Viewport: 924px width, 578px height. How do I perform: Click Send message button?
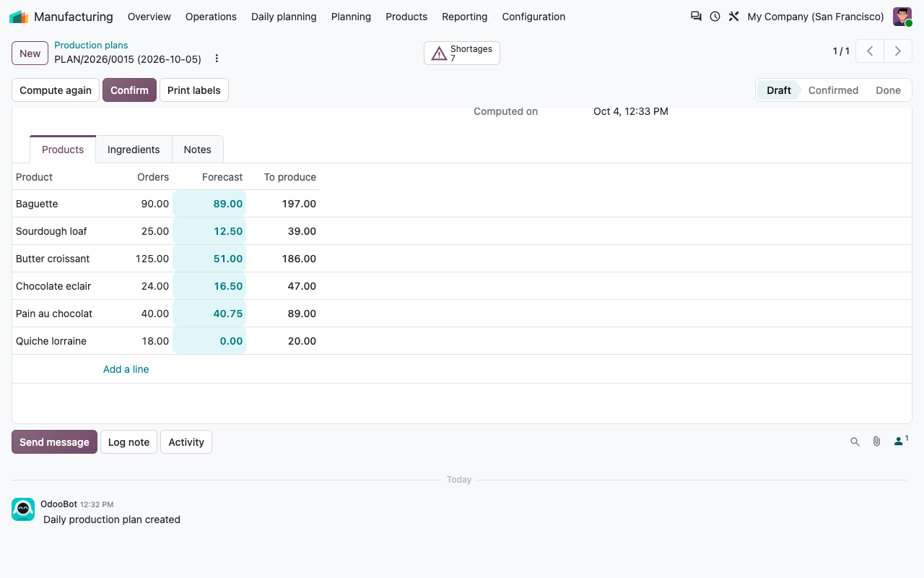54,442
